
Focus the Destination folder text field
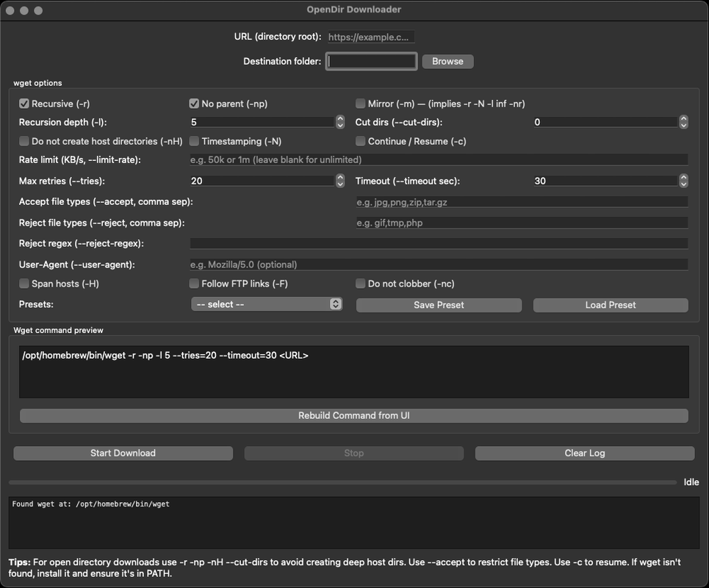[x=371, y=61]
